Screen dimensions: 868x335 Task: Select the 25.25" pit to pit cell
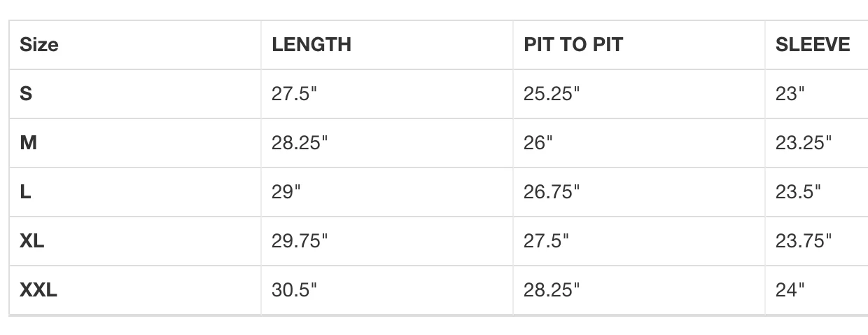[552, 94]
